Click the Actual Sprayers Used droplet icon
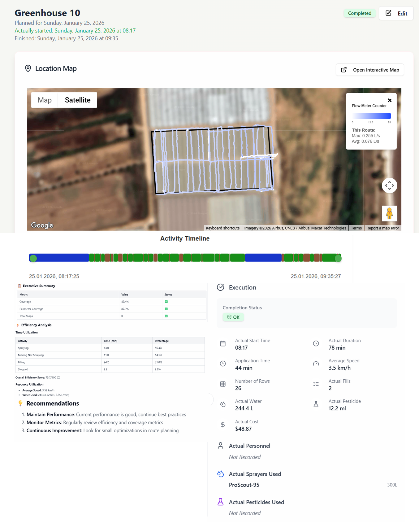Viewport: 419px width, 532px height. [221, 474]
